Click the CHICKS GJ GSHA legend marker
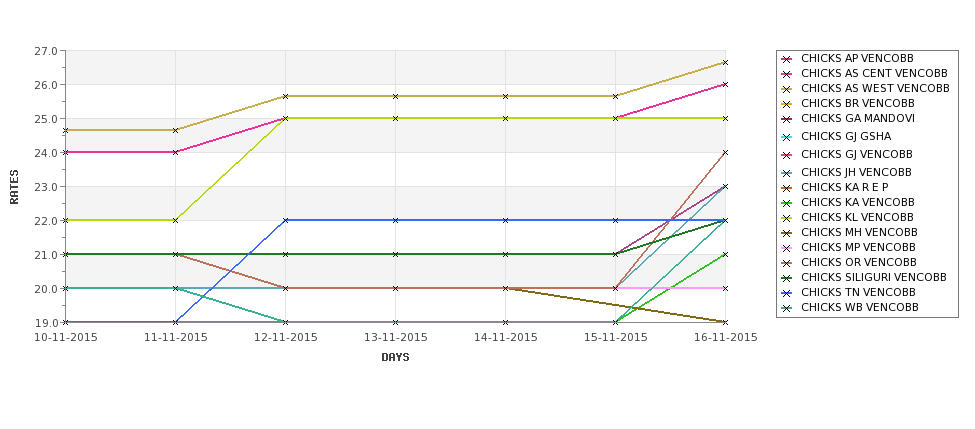This screenshot has width=975, height=429. coord(787,137)
